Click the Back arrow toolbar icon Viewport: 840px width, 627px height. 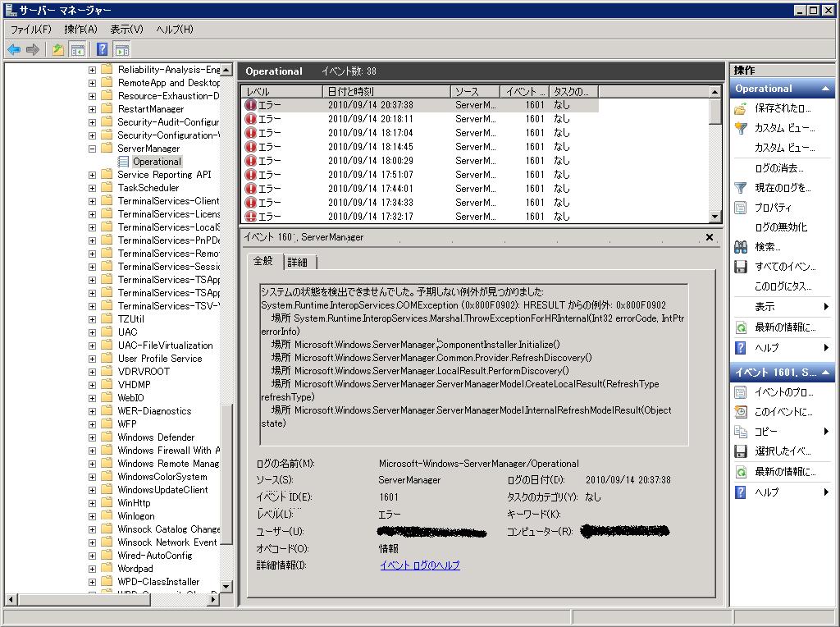pyautogui.click(x=14, y=50)
